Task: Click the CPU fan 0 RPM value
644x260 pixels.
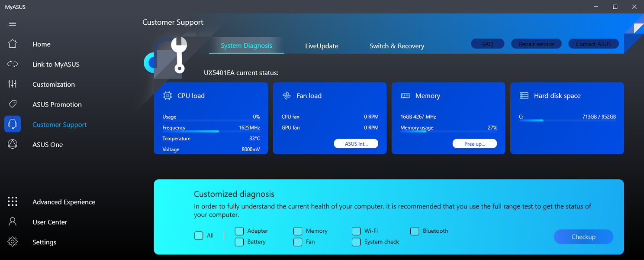Action: tap(371, 117)
